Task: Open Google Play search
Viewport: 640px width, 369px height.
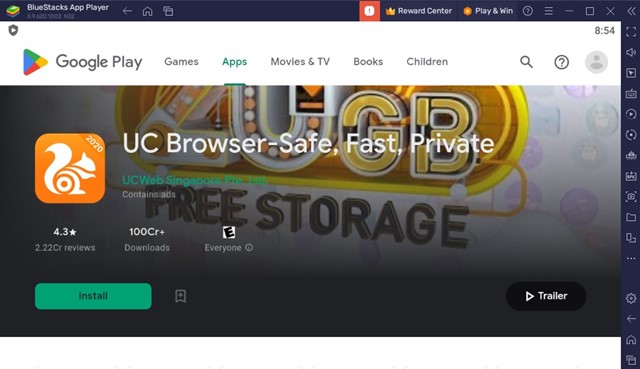Action: pyautogui.click(x=527, y=62)
